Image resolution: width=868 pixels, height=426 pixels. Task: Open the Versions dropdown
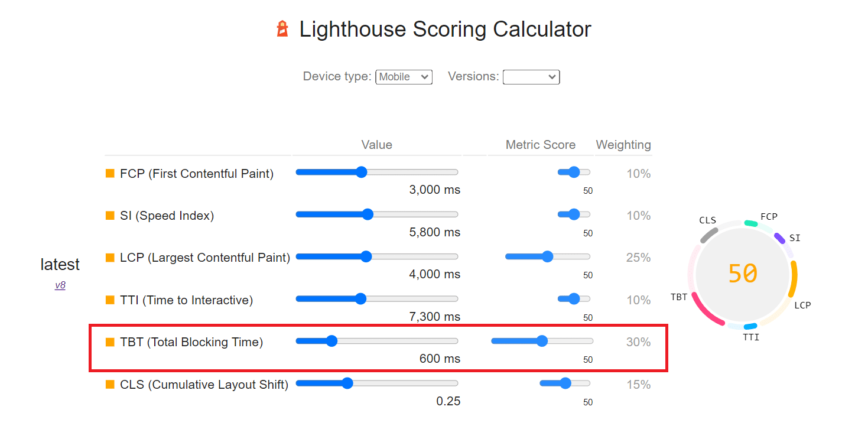tap(531, 77)
